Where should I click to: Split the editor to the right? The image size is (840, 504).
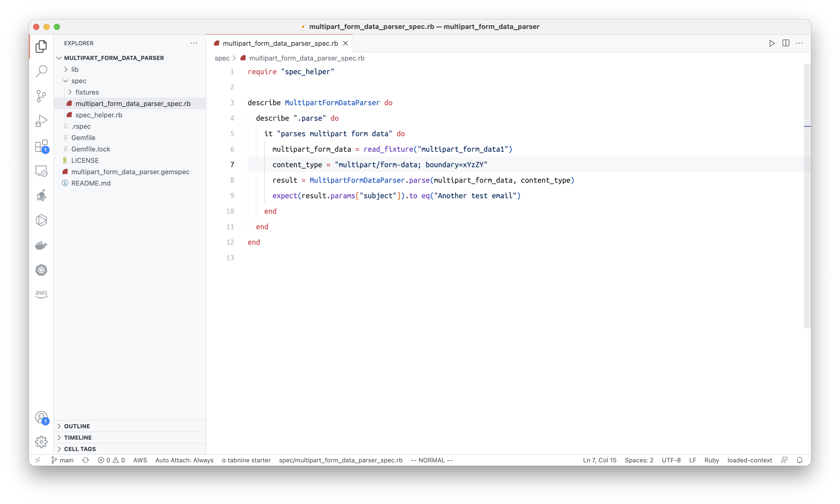(786, 43)
